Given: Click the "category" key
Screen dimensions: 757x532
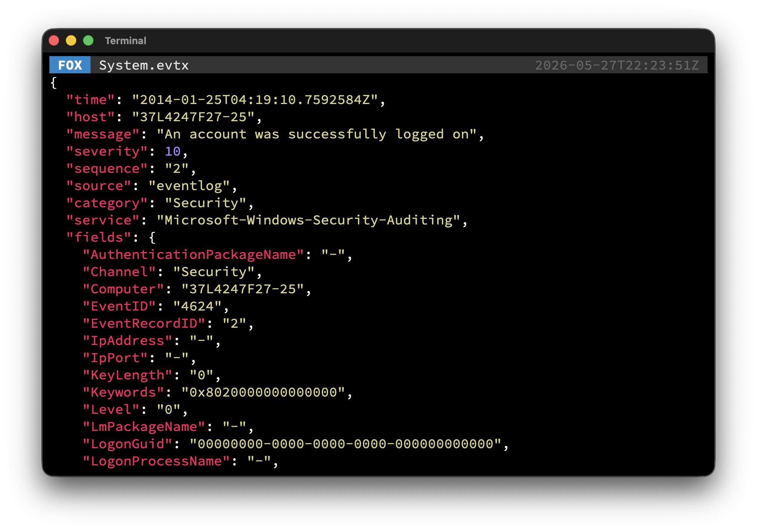Looking at the screenshot, I should coord(107,203).
